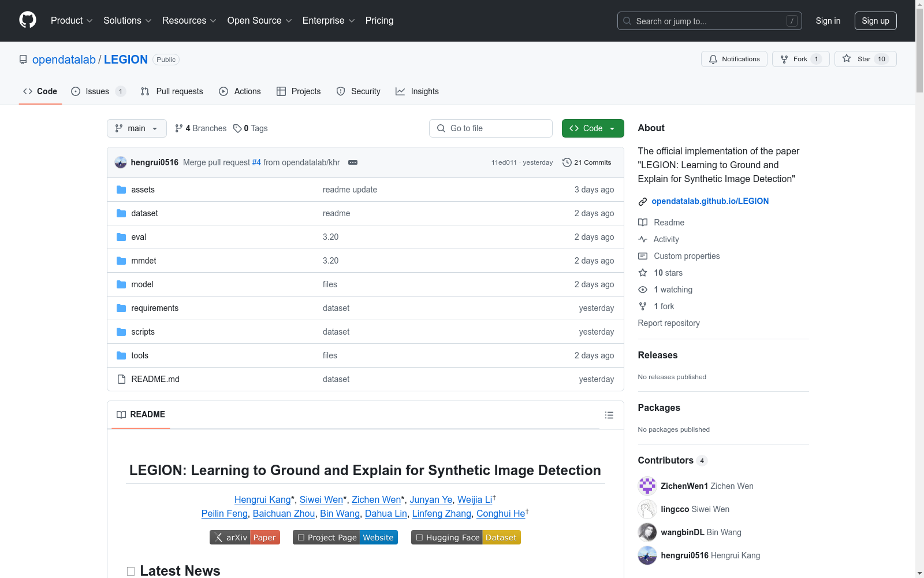Viewport: 924px width, 578px height.
Task: Open Hengrui Kang author link
Action: pos(263,499)
